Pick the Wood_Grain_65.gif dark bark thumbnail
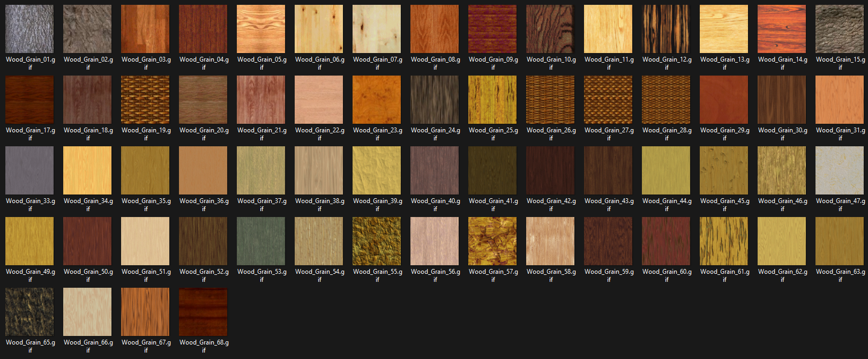The height and width of the screenshot is (359, 868). [x=29, y=312]
